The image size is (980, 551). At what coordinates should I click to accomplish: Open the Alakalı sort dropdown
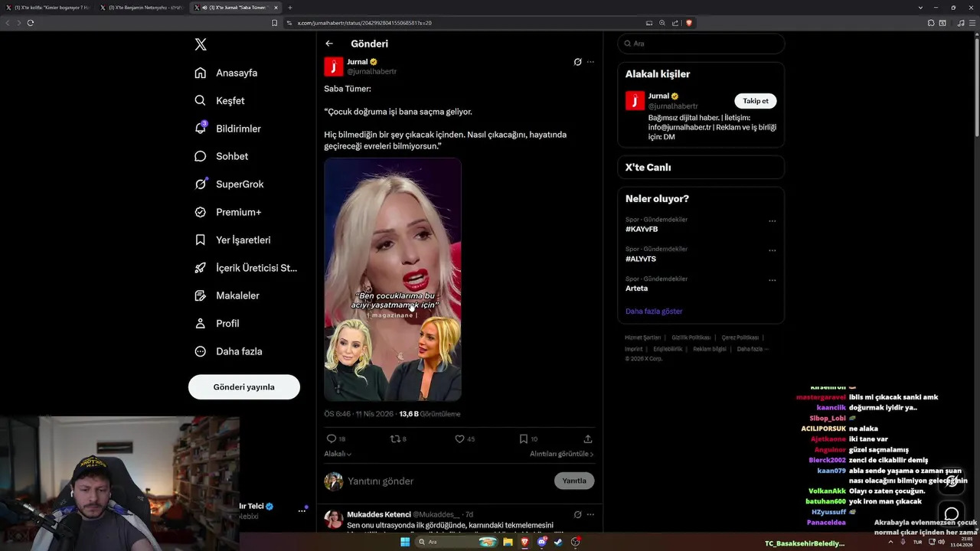[x=338, y=454]
